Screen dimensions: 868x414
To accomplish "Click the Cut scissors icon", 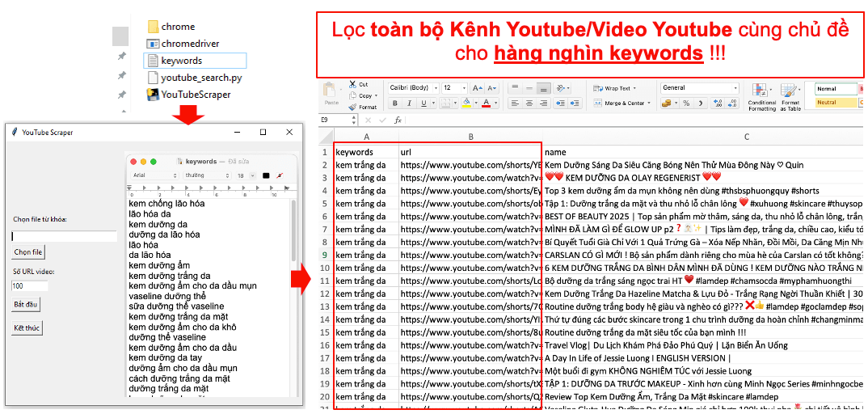I will click(352, 85).
